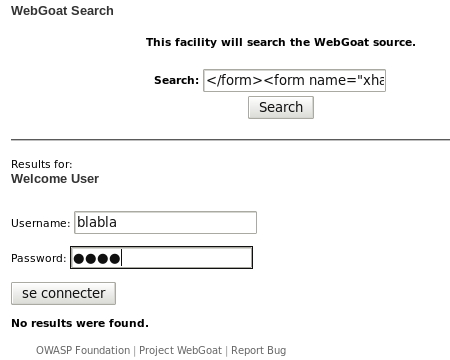Follow the Report Bug link
The image size is (450, 360).
pos(259,350)
